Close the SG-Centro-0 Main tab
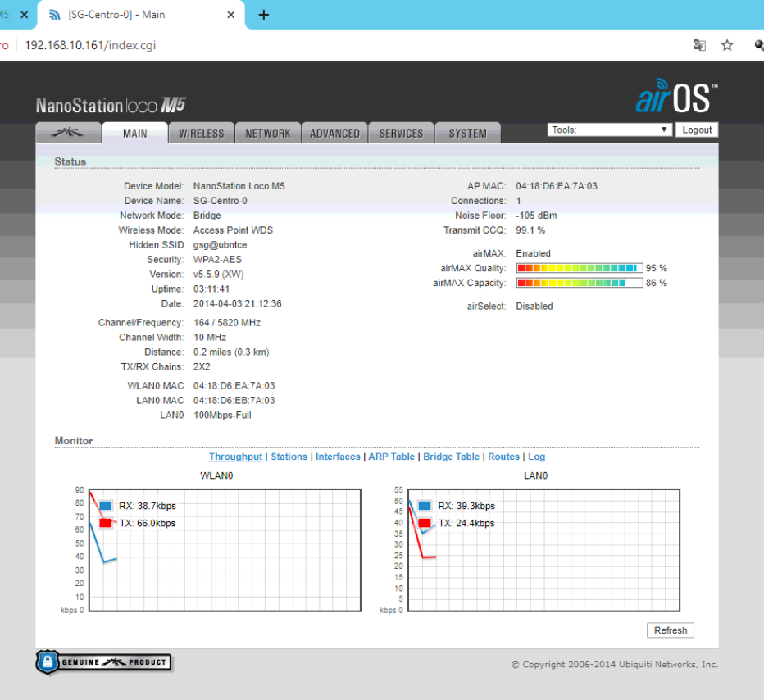This screenshot has width=764, height=700. (231, 15)
